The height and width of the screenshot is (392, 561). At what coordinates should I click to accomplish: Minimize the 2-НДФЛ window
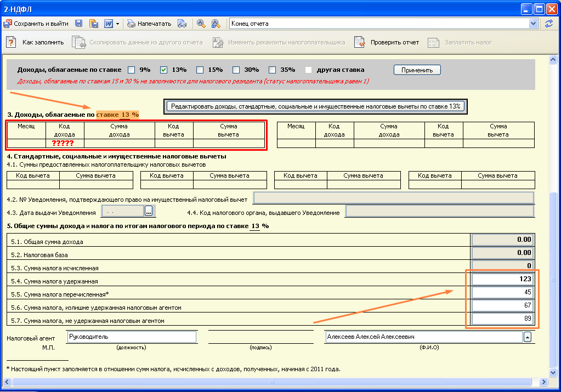click(x=526, y=9)
